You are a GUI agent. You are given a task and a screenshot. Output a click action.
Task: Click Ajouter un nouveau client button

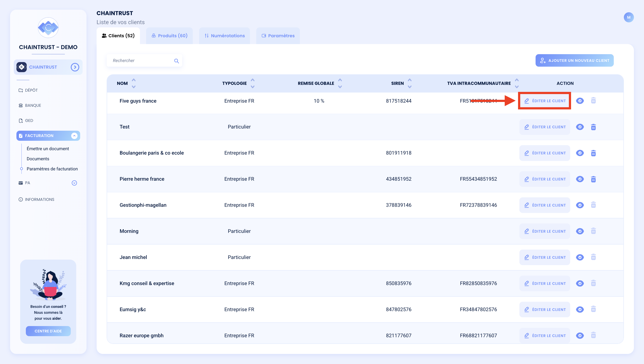[x=574, y=61]
